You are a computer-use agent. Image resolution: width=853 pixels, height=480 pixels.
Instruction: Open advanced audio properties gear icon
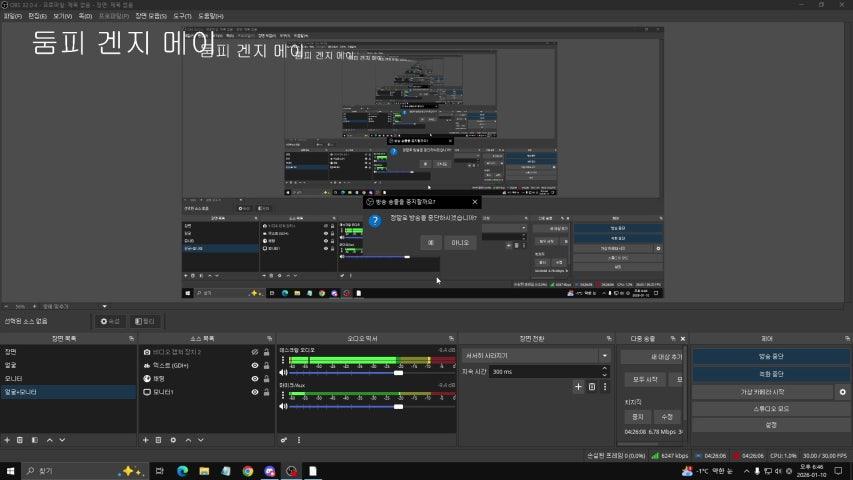(x=283, y=440)
